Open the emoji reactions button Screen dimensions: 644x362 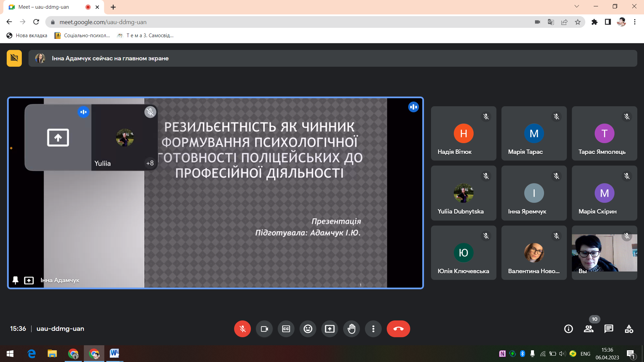(308, 329)
